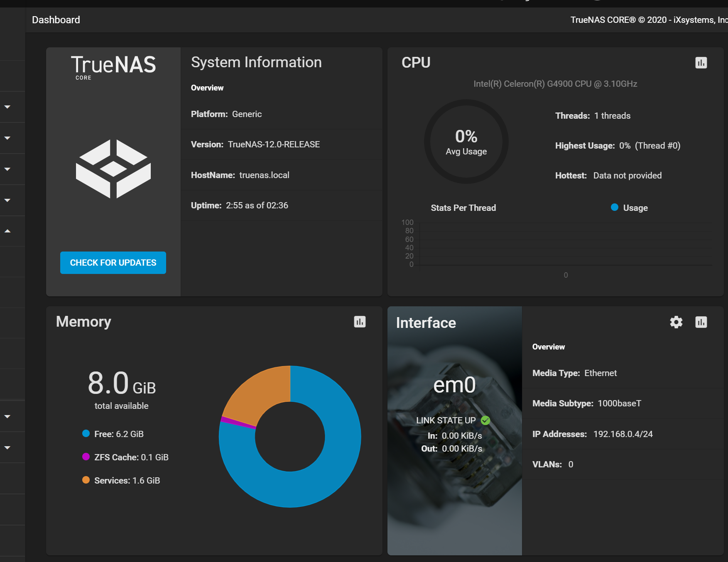Click the Media Type: Ethernet row
Viewport: 728px width, 562px height.
623,373
